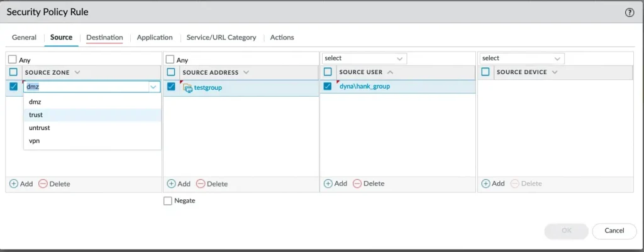Screen dimensions: 644x252
Task: Uncheck the dyna\hank_group row checkbox
Action: (x=328, y=86)
